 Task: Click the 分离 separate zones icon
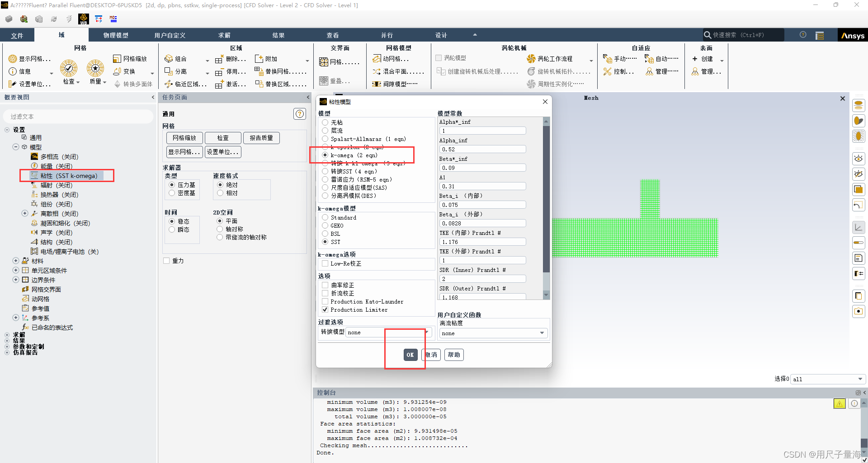[169, 71]
